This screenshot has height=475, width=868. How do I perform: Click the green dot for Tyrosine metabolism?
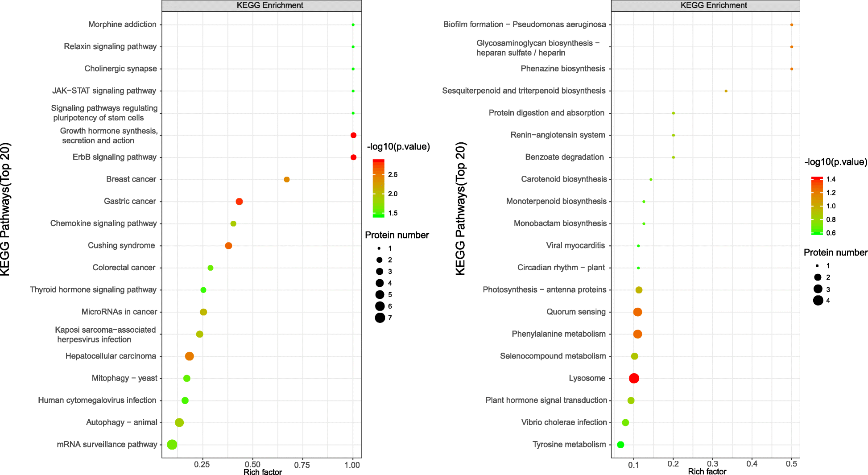click(620, 445)
